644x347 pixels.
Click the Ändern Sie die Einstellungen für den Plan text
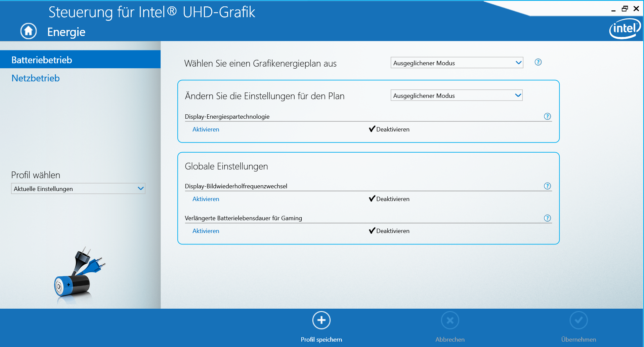coord(265,96)
